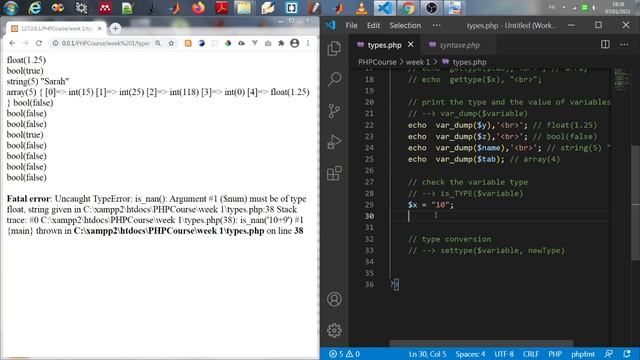Click the phpfmt status bar item

click(x=583, y=354)
